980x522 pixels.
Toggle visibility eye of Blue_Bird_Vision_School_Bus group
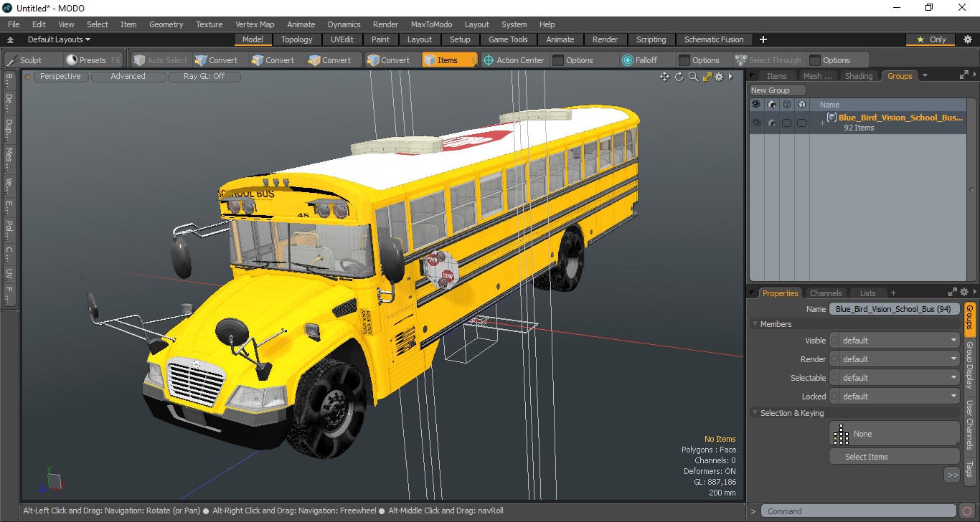[x=755, y=123]
